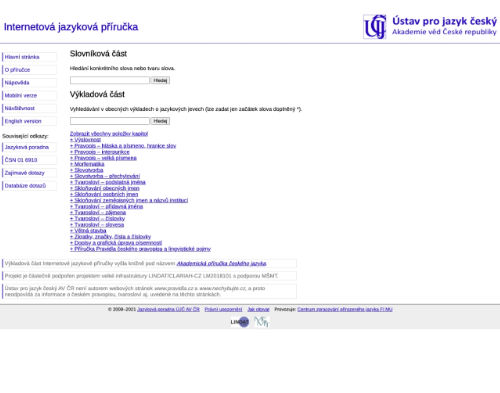Open the Jak citovat footer link

pyautogui.click(x=258, y=309)
